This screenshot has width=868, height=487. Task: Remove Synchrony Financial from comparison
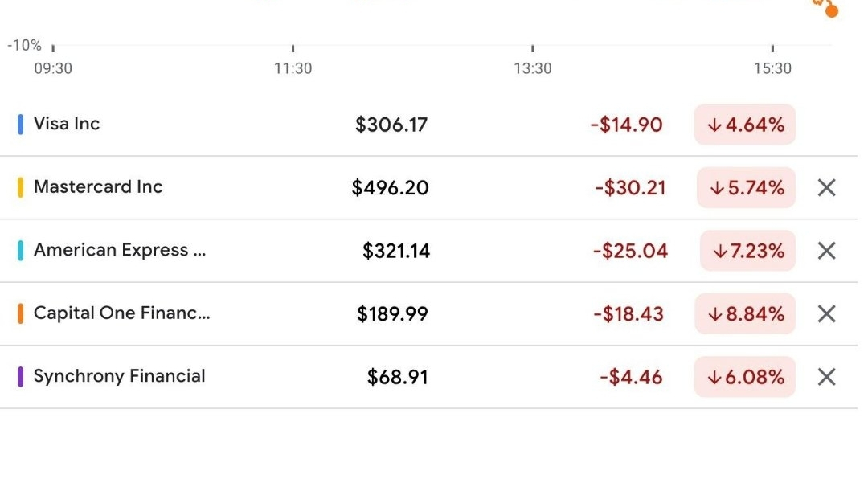(826, 377)
